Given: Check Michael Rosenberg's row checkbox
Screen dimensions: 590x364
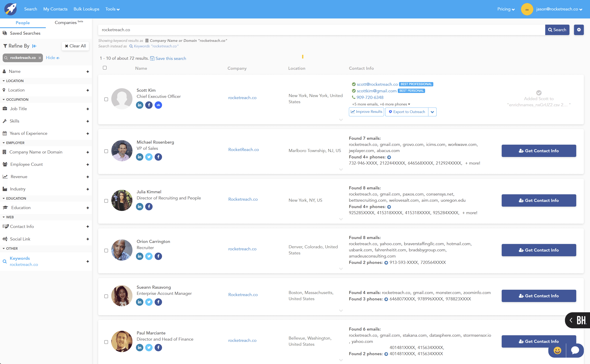Looking at the screenshot, I should click(x=106, y=151).
